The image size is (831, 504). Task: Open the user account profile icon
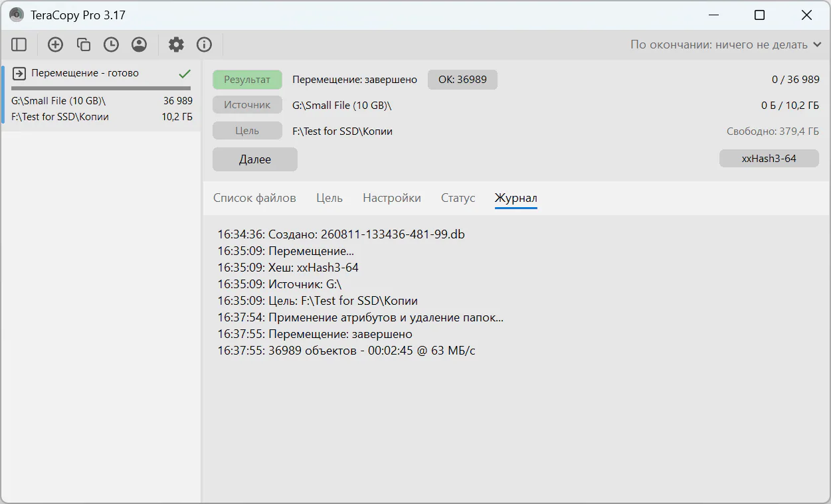point(139,44)
